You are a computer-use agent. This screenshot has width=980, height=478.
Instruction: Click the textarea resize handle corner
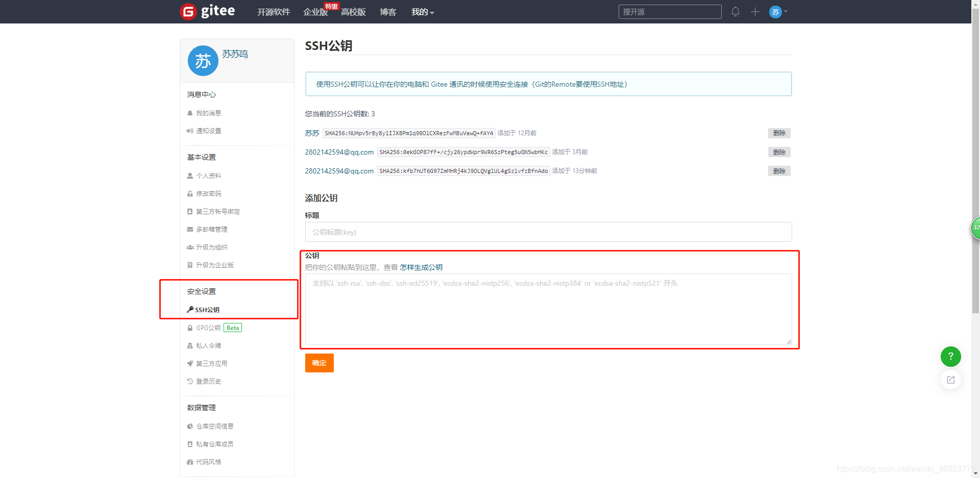789,342
